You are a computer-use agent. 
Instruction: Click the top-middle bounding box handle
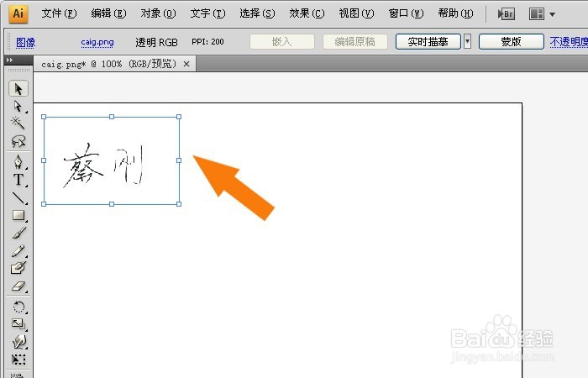click(x=112, y=117)
